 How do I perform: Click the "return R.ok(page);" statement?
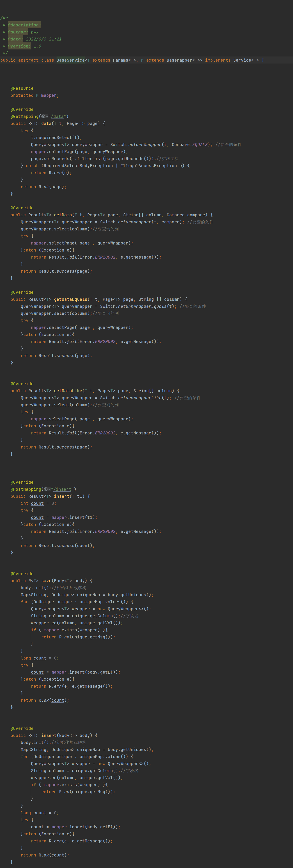(x=44, y=187)
